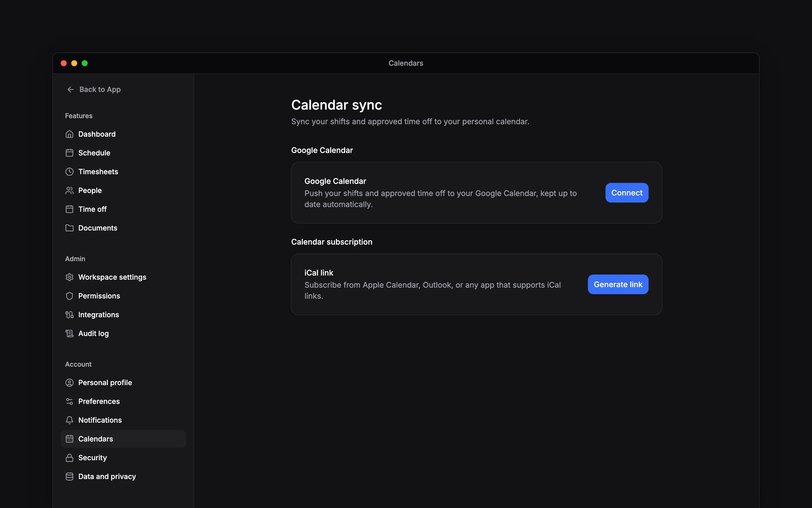Viewport: 812px width, 508px height.
Task: Click the People users icon
Action: (x=70, y=190)
